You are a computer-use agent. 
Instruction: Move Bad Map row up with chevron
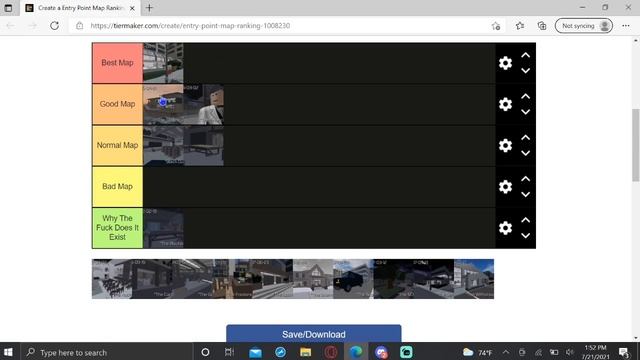[x=526, y=179]
